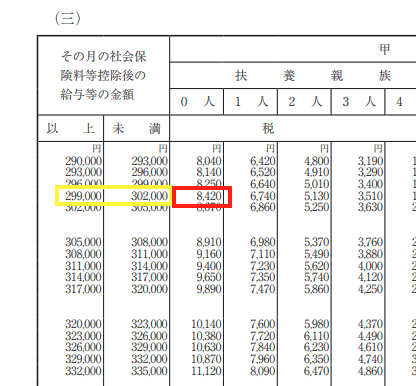The image size is (416, 386).
Task: Click the 4,860 tax amount
Action: tap(370, 371)
